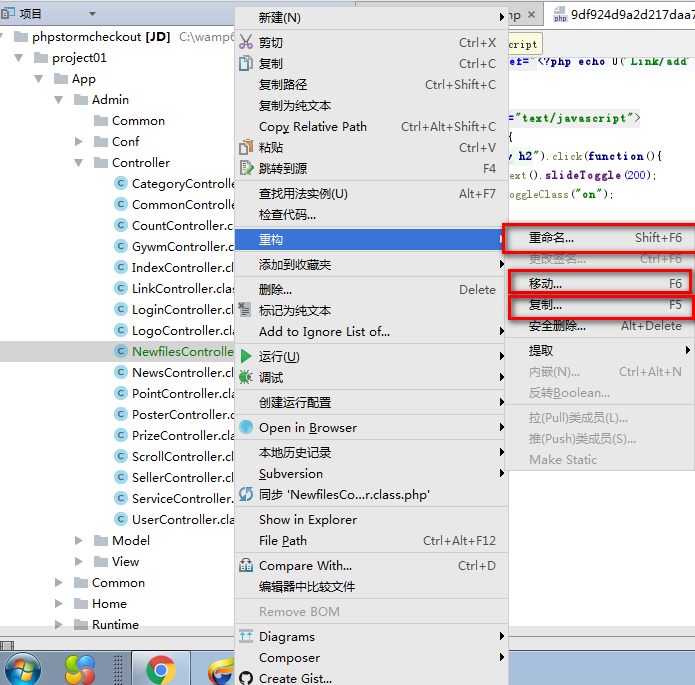Image resolution: width=695 pixels, height=685 pixels.
Task: Click the phpstormcheckout [JD] project root
Action: (x=101, y=36)
